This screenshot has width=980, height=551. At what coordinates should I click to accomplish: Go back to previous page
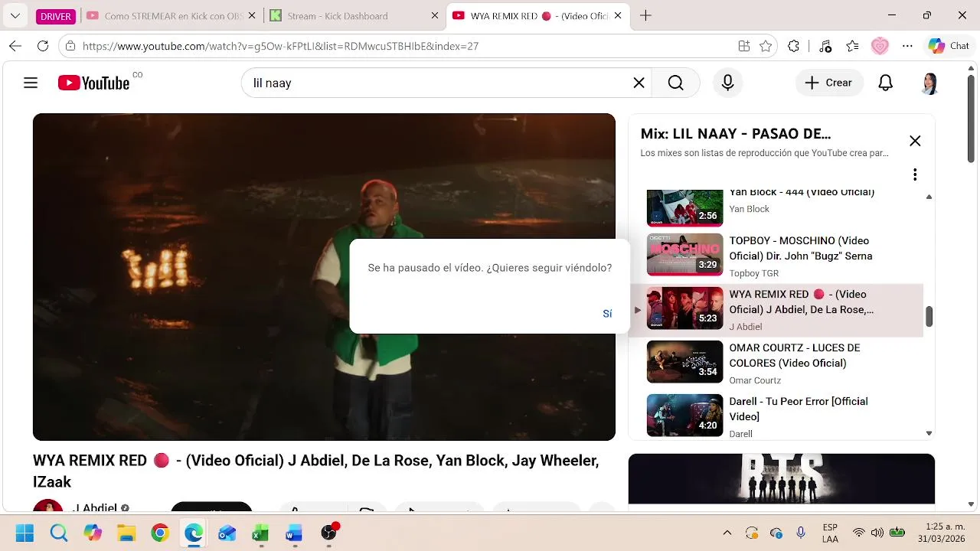click(15, 46)
